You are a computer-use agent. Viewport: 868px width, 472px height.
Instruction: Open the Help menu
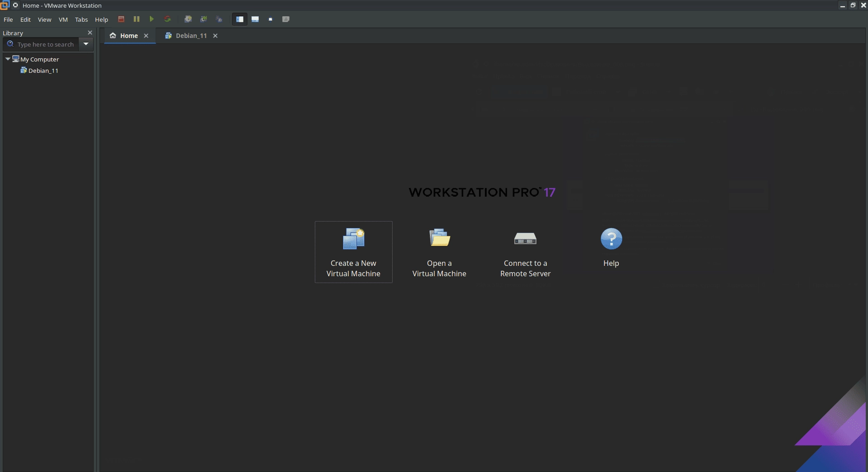tap(101, 19)
